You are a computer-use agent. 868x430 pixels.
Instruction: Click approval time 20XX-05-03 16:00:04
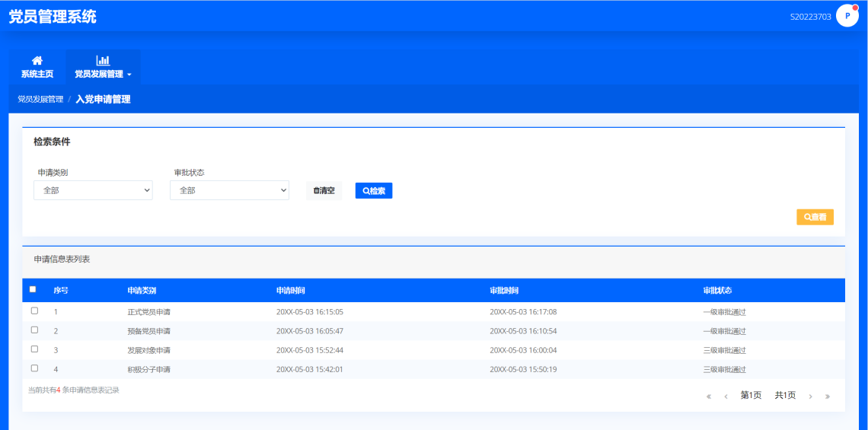point(523,350)
